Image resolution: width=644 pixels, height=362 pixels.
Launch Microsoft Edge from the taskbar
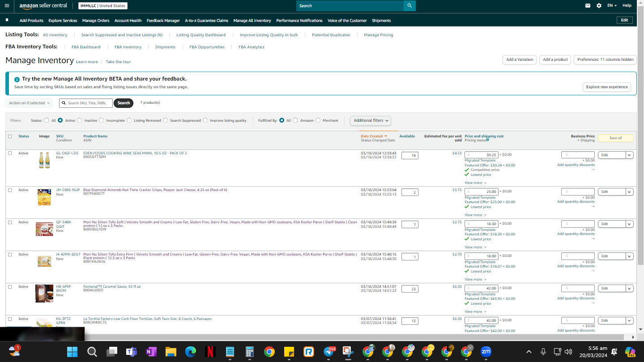pos(190,352)
